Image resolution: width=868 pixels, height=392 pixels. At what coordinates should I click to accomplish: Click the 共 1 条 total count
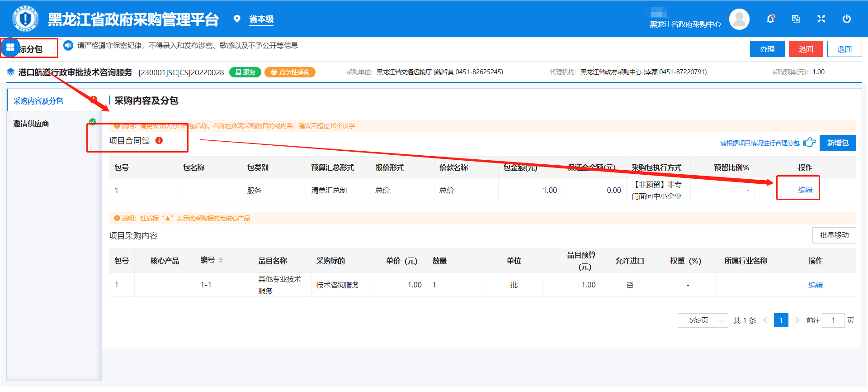[x=745, y=320]
